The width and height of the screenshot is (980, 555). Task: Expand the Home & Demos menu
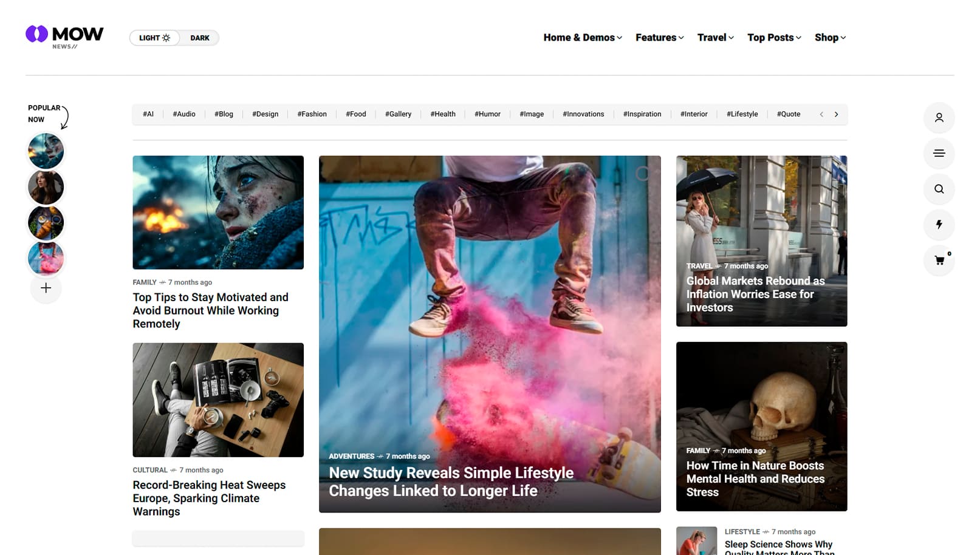tap(583, 38)
